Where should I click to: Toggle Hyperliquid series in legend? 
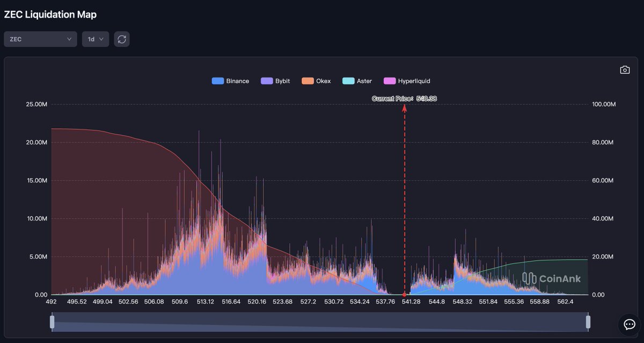point(407,81)
